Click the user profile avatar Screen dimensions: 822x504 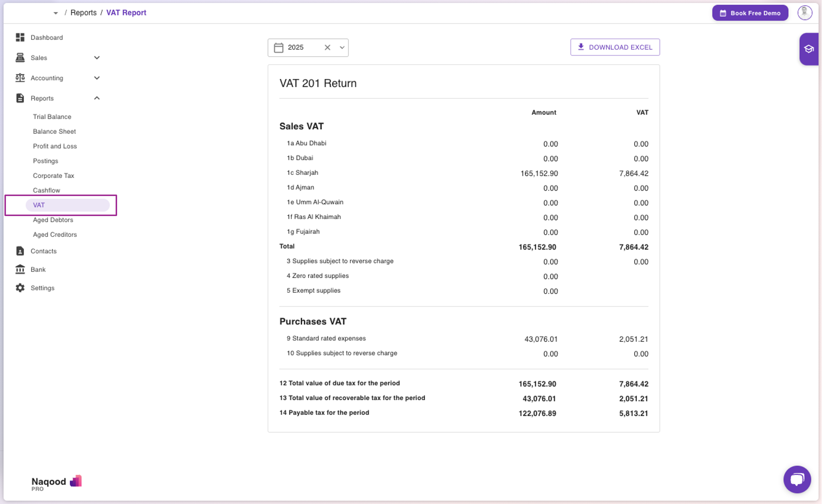805,13
